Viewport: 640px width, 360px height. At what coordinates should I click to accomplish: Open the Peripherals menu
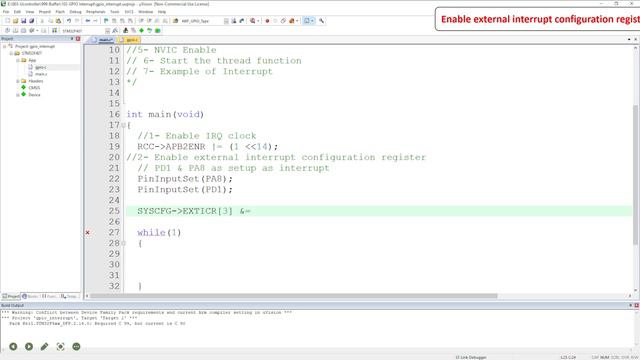coord(96,12)
